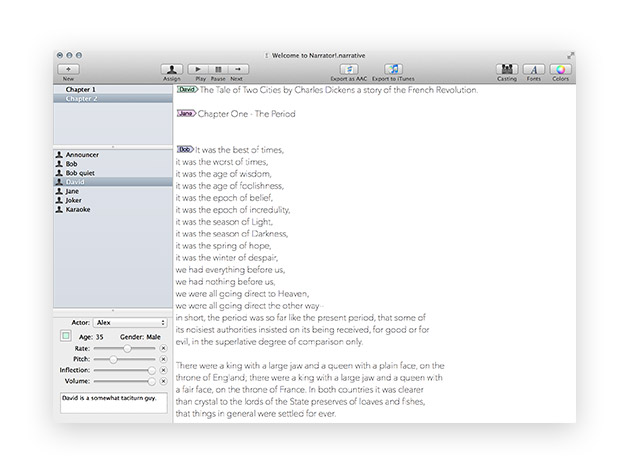Click the 'Chapter One - The Period' heading
The width and height of the screenshot is (630, 473).
(x=246, y=114)
